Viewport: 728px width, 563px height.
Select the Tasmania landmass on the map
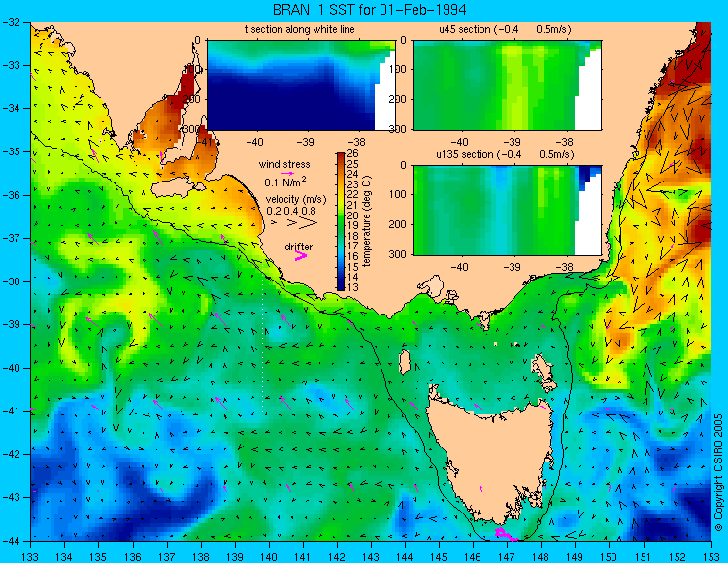[x=491, y=455]
